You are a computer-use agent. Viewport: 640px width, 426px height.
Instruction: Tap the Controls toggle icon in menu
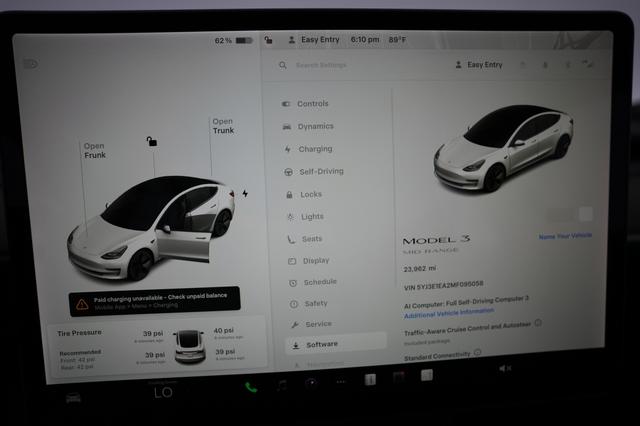(x=286, y=104)
